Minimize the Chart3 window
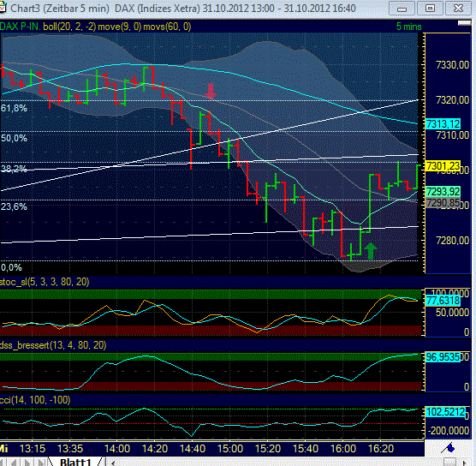The width and height of the screenshot is (476, 466). [402, 9]
